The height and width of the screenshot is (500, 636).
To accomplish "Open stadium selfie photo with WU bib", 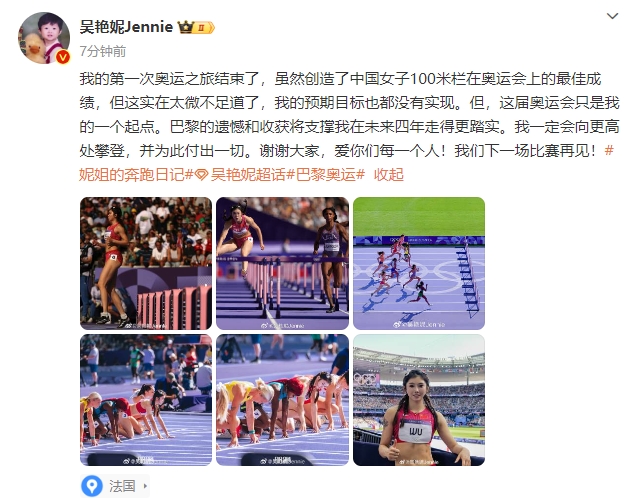I will tap(419, 400).
